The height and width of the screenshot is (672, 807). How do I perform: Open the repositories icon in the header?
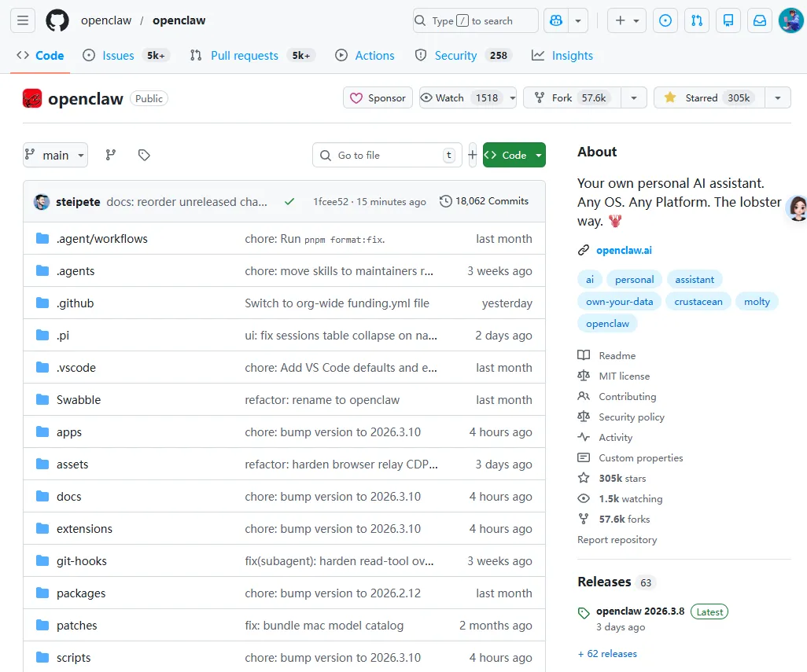(x=728, y=20)
